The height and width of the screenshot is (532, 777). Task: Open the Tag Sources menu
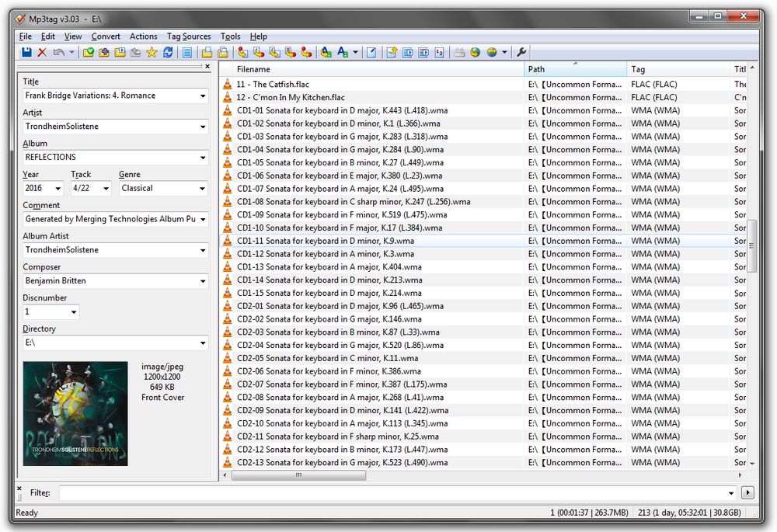[x=189, y=36]
